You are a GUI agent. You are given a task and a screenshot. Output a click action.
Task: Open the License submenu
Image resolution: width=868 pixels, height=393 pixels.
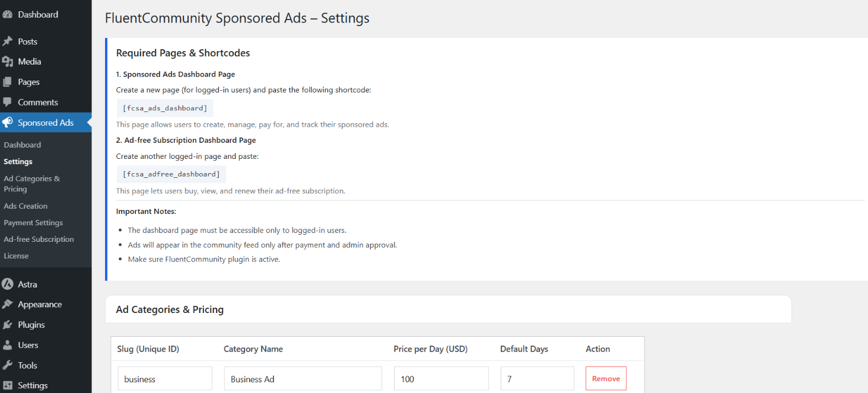16,255
